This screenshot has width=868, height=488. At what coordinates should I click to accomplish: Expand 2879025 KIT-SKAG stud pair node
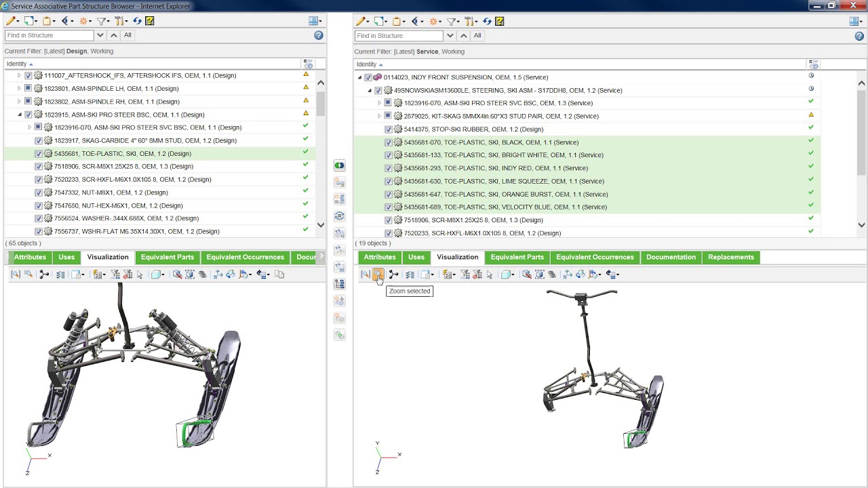click(x=380, y=116)
